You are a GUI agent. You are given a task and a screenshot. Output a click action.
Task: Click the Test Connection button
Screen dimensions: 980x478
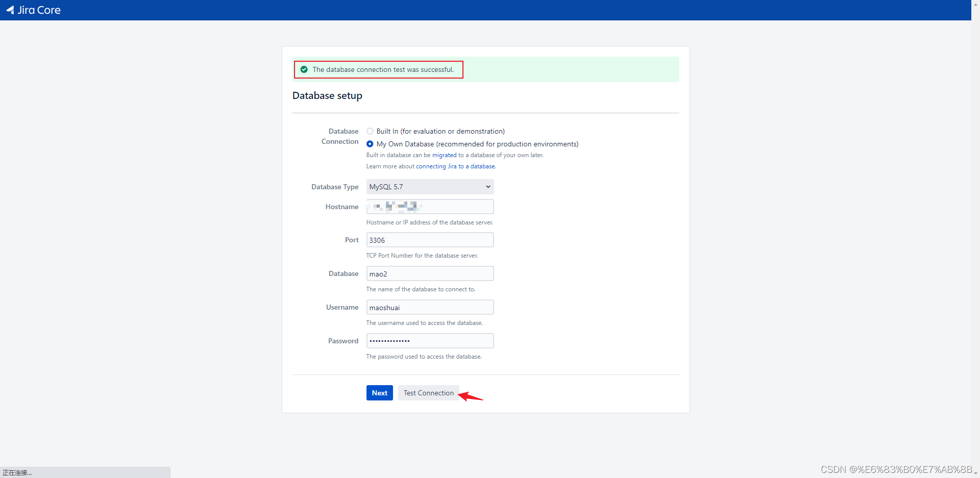[429, 393]
